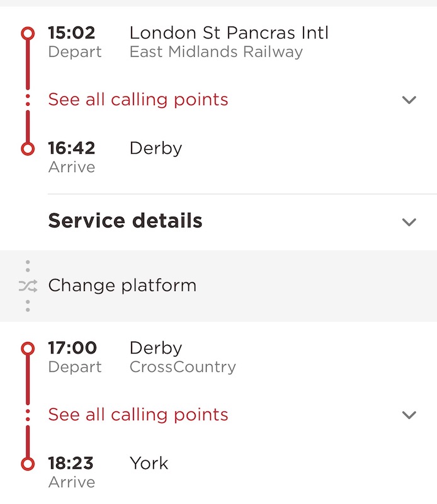Expand calling points chevron for East Midlands Railway leg
Screen dimensions: 437x504
(409, 100)
